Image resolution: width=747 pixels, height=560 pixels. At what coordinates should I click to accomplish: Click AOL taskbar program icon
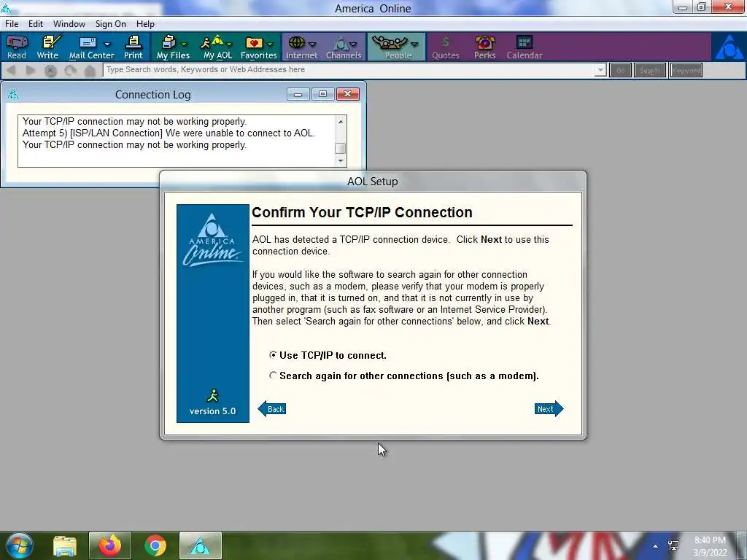coord(201,545)
